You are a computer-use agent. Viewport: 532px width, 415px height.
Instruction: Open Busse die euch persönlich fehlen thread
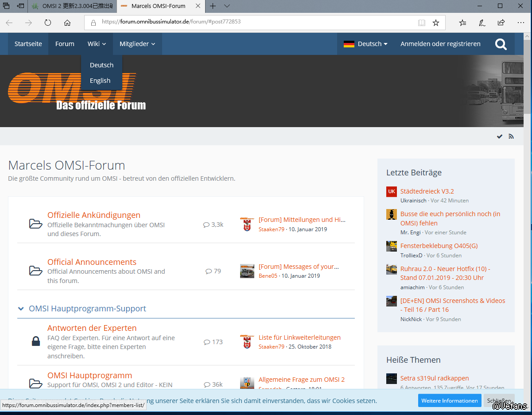[450, 218]
